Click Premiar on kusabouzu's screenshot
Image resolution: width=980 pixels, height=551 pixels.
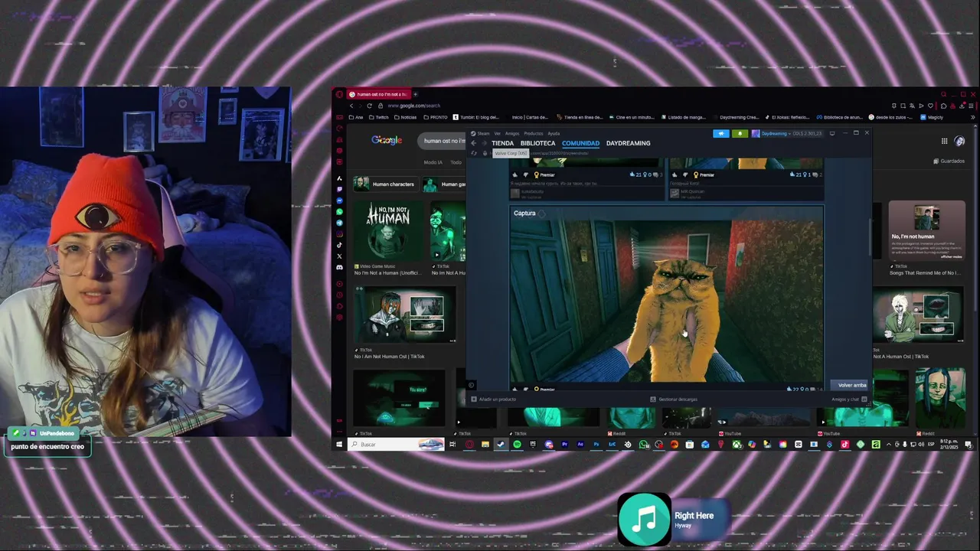[544, 174]
